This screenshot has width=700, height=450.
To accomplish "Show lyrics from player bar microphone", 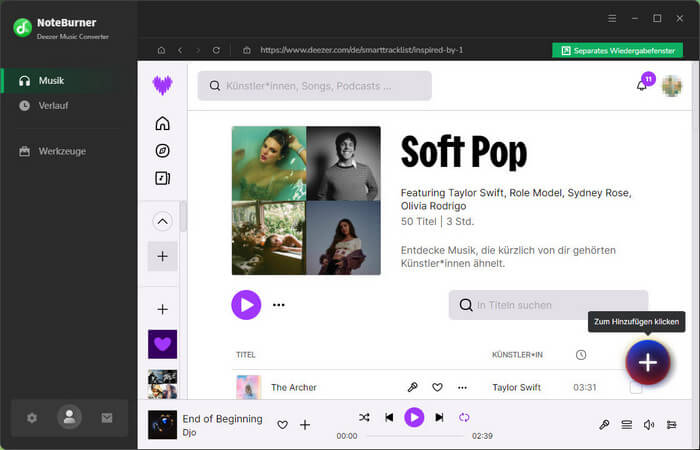I will point(604,425).
